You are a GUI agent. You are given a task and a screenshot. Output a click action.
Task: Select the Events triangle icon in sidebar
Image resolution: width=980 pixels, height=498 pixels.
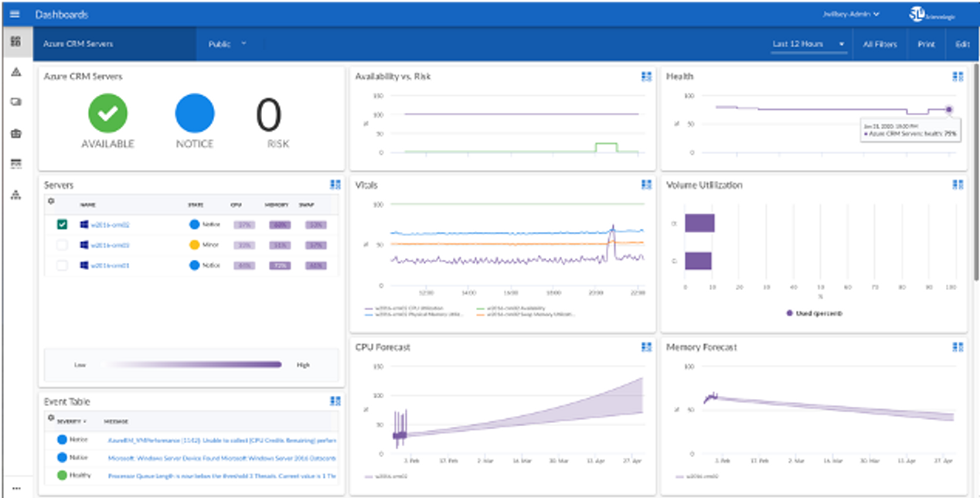point(17,71)
